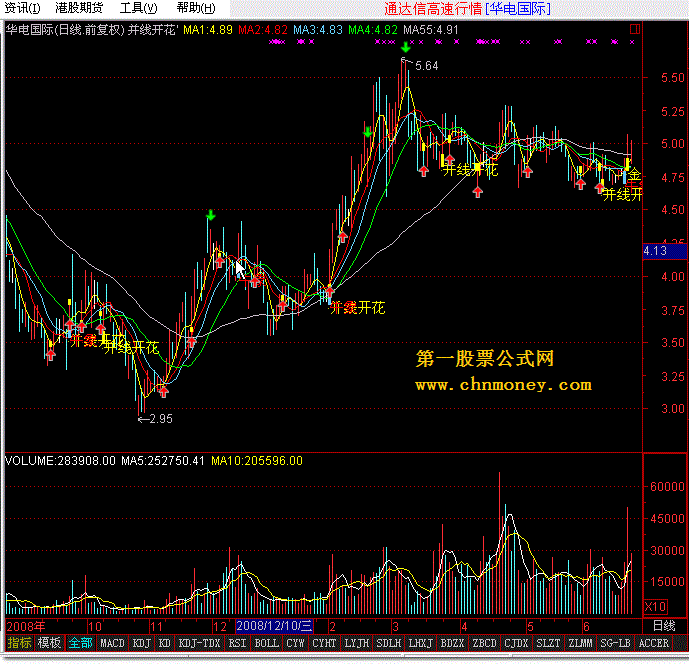Click the volume MA5:252750.41 value
Image resolution: width=689 pixels, height=664 pixels.
[x=163, y=461]
